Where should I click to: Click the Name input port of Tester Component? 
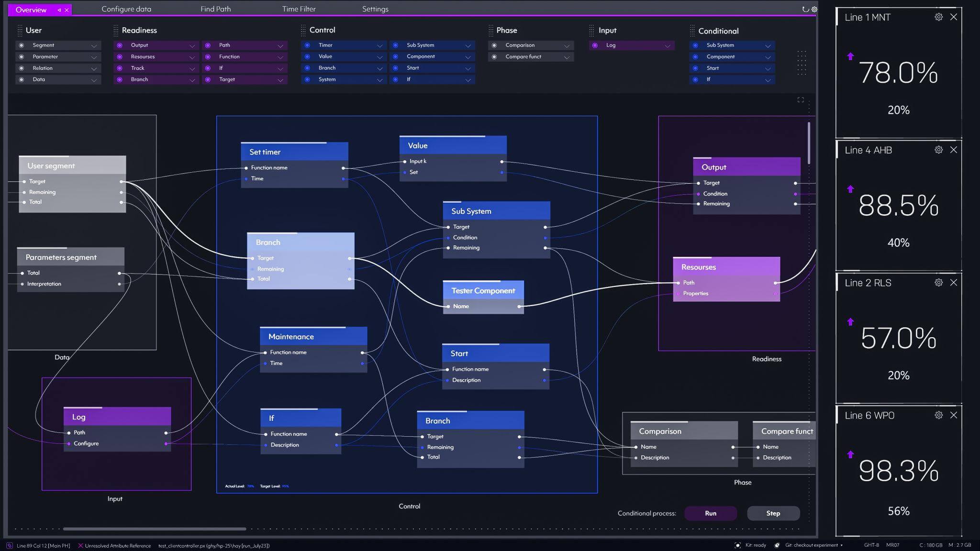point(448,307)
